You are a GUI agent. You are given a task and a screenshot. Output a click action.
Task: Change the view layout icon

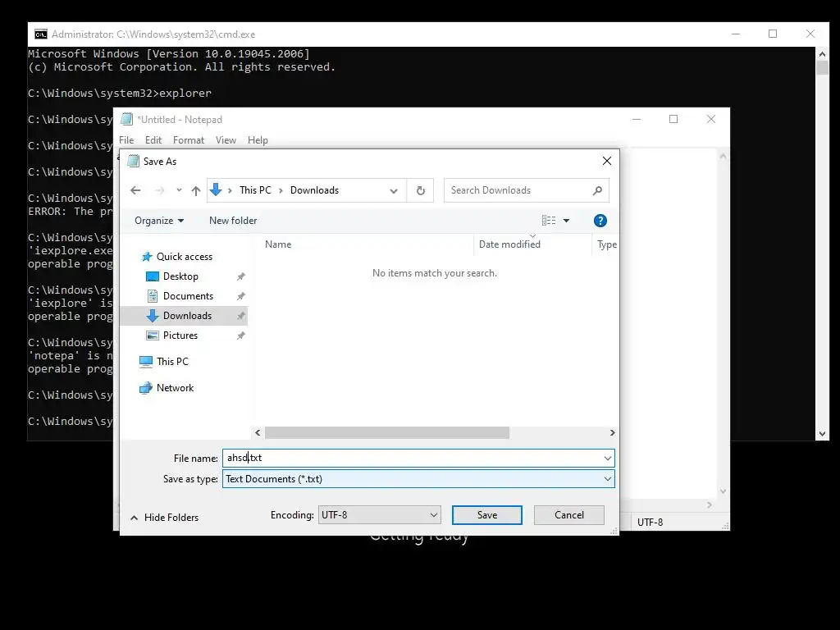(549, 220)
